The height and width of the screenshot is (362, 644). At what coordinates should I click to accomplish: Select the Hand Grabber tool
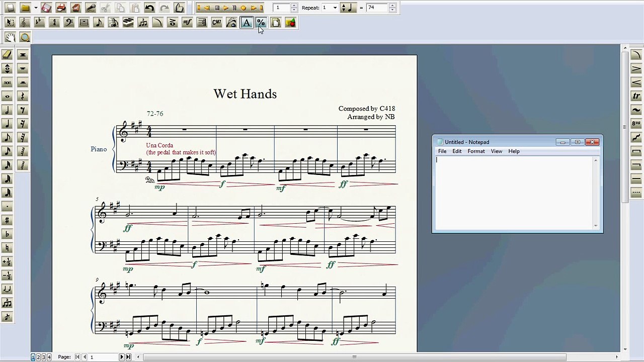[10, 37]
